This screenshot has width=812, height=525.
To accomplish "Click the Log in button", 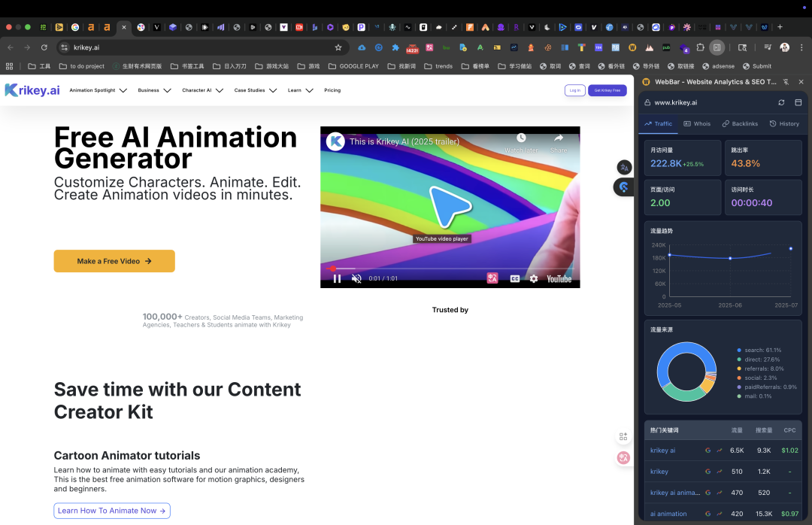I will 575,90.
